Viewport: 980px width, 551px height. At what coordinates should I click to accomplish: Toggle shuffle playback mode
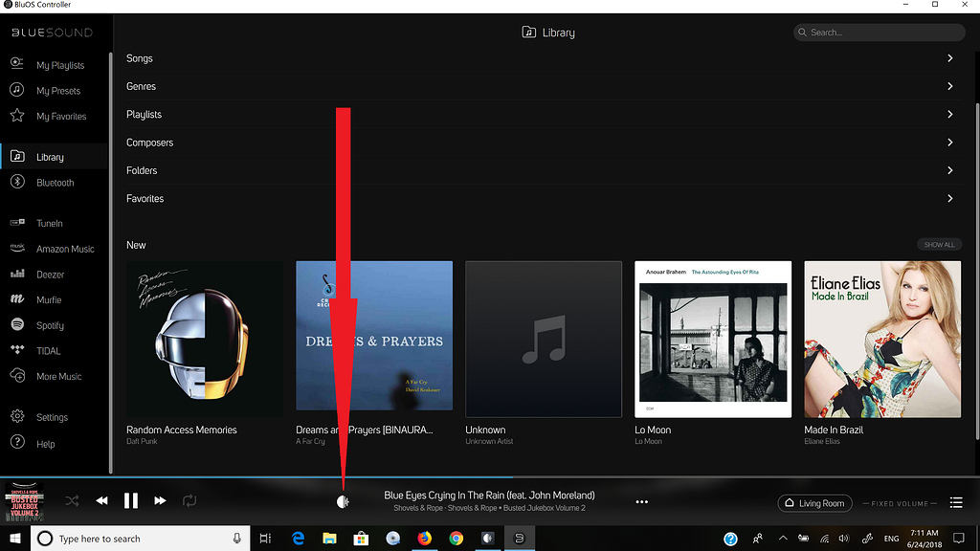(x=72, y=500)
